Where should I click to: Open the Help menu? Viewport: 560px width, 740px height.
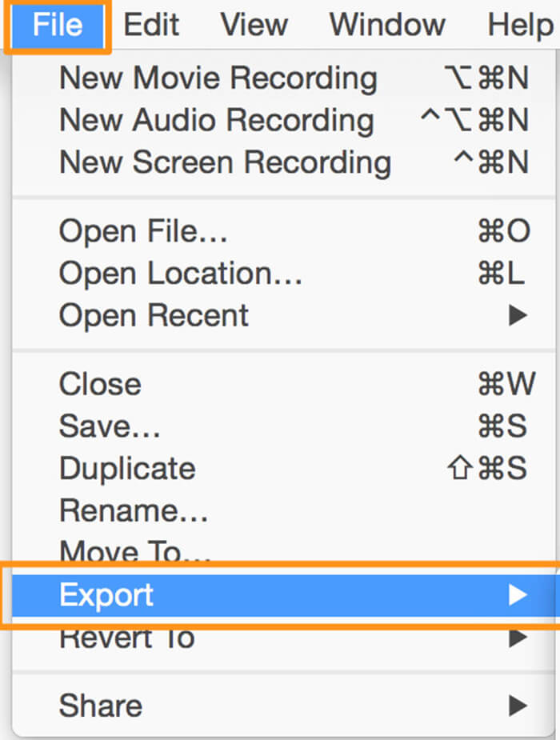click(x=517, y=25)
